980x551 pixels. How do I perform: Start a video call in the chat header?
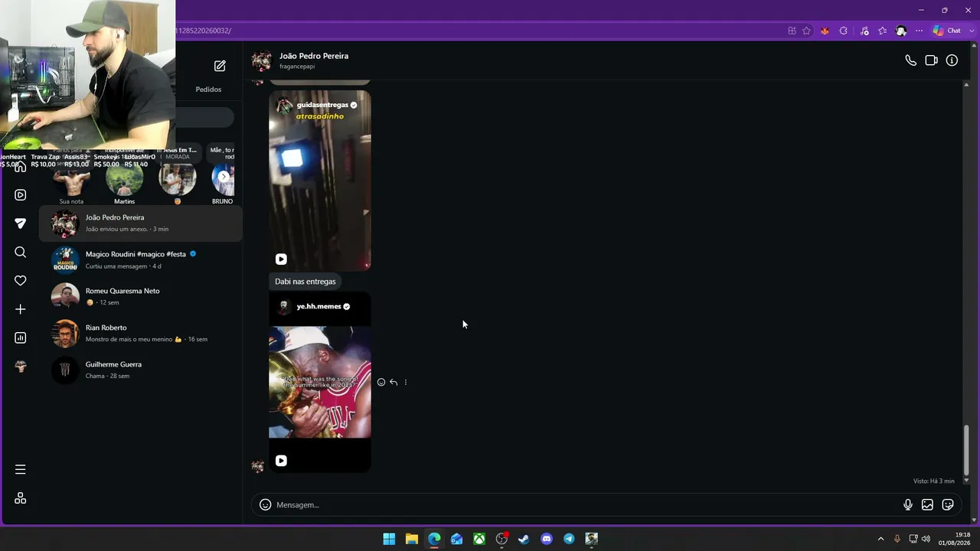tap(931, 60)
